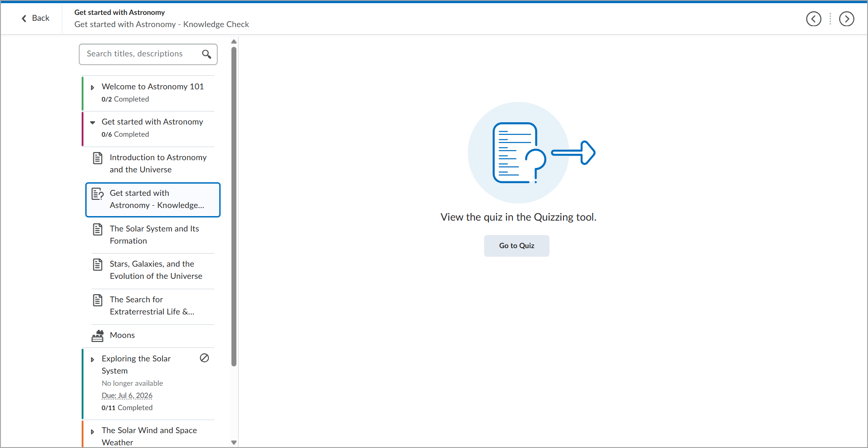
Task: Collapse Get started with Astronomy module
Action: coord(92,123)
